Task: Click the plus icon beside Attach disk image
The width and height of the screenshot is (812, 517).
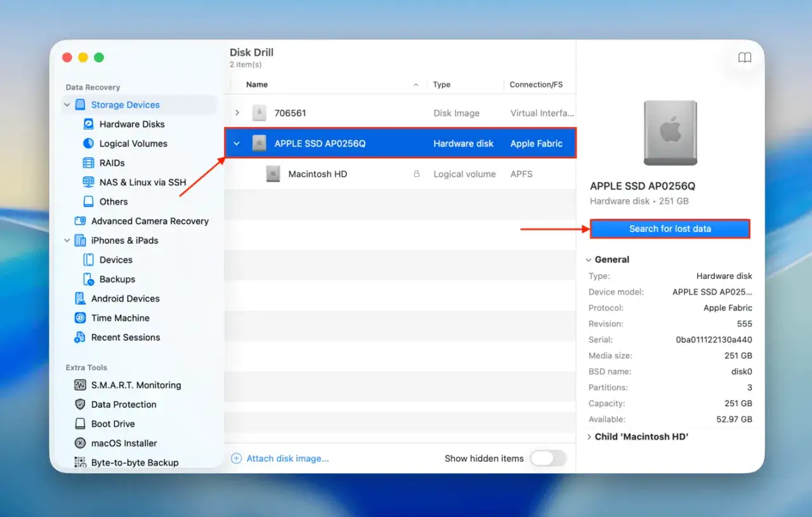Action: (236, 458)
